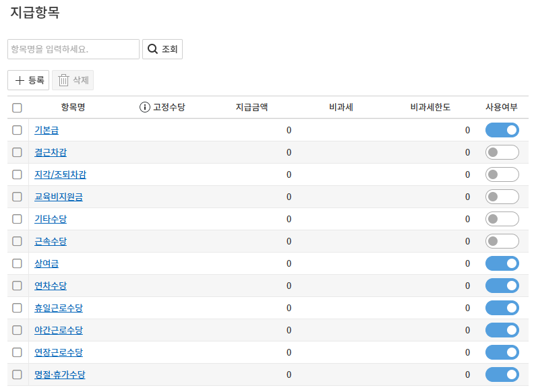Click the trash can 삭제 button
Image resolution: width=534 pixels, height=392 pixels.
click(x=73, y=80)
